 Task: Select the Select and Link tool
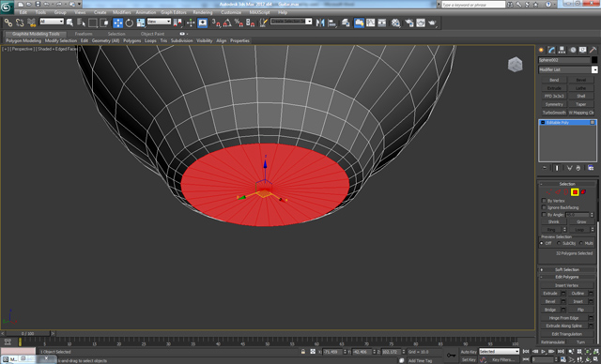tap(8, 23)
